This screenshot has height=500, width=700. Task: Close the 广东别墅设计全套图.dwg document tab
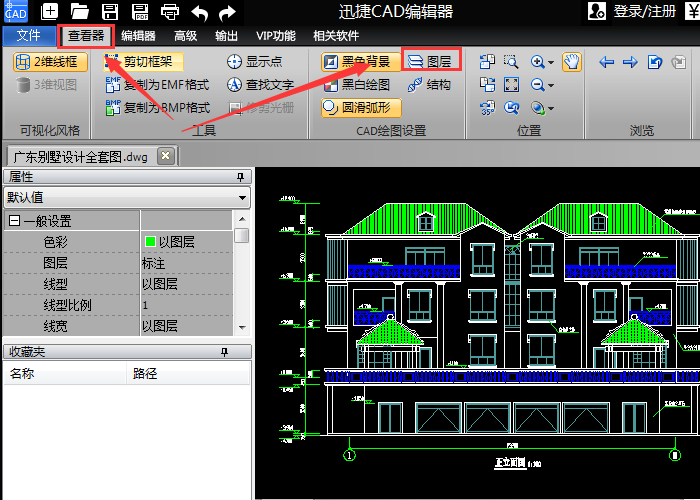click(165, 155)
